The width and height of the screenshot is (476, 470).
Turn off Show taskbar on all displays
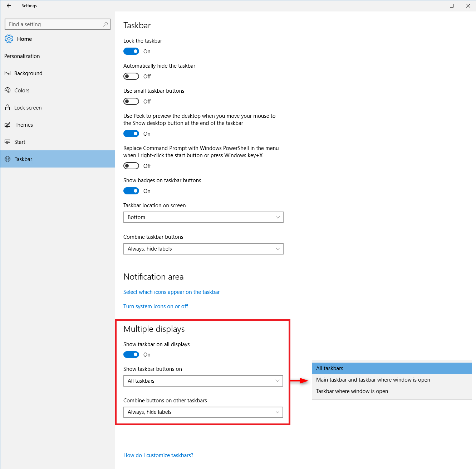click(x=131, y=354)
